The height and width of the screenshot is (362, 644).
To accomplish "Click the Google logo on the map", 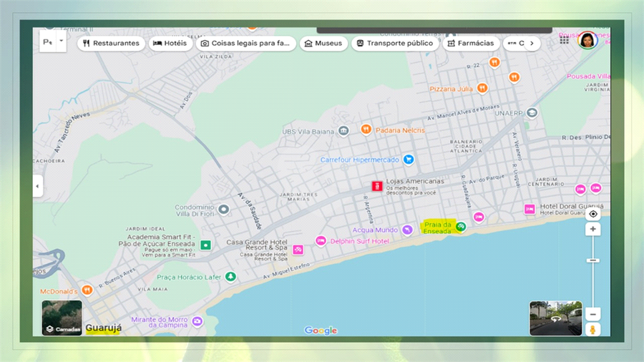I will [x=321, y=331].
